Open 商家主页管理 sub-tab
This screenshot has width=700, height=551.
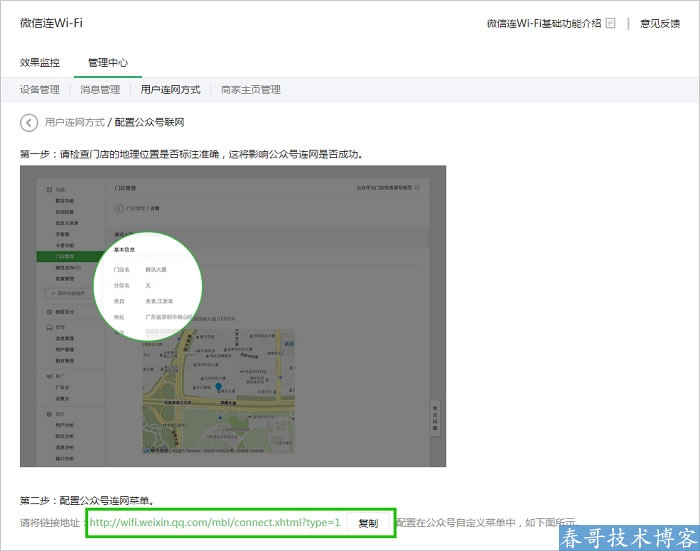[x=250, y=90]
